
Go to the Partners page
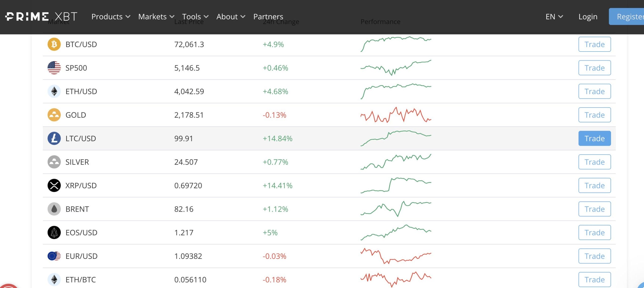tap(268, 17)
